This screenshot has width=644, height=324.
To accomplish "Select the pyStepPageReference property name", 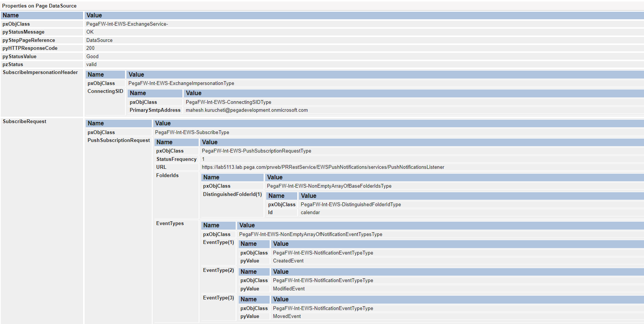I will [x=29, y=40].
